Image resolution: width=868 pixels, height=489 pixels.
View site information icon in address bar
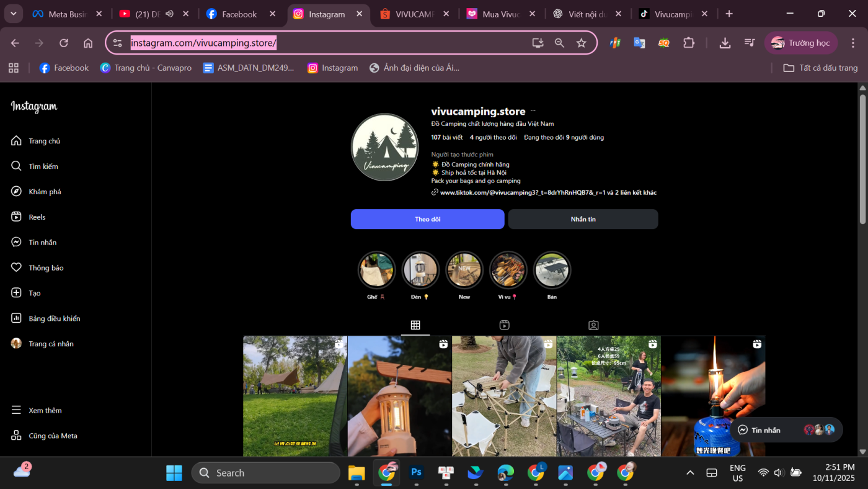pyautogui.click(x=118, y=43)
